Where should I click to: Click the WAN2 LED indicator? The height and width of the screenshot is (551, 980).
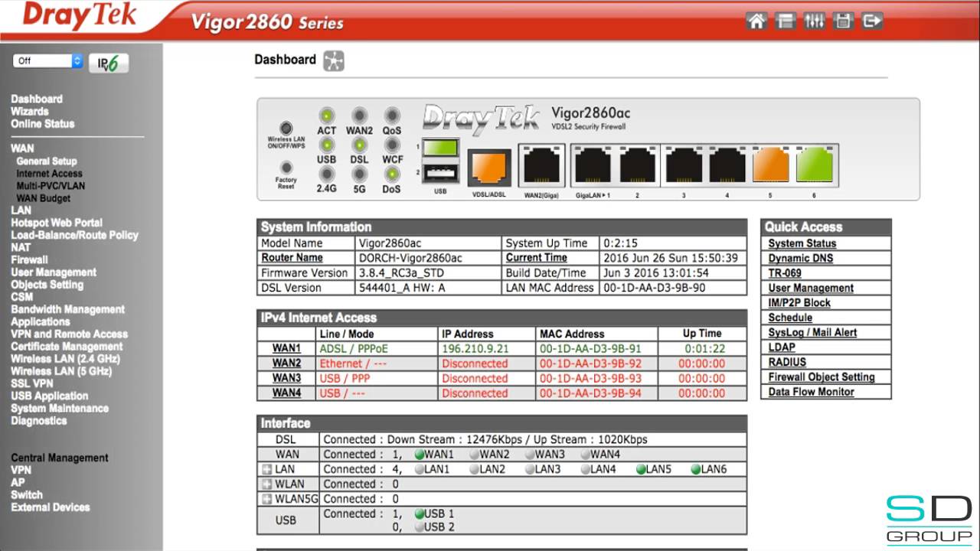click(360, 116)
